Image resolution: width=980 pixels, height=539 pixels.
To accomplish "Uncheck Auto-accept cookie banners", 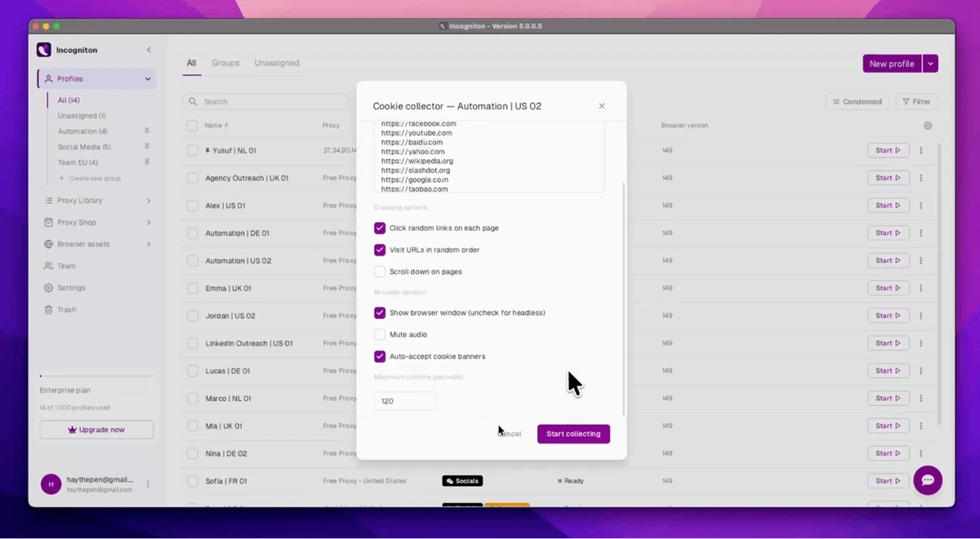I will click(x=380, y=356).
